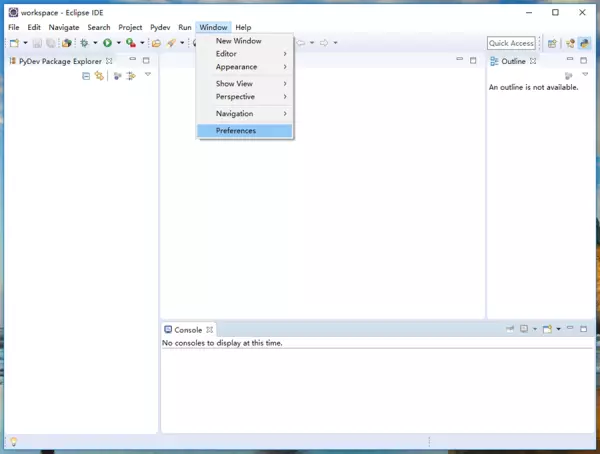The height and width of the screenshot is (454, 600).
Task: Select New Window from the menu
Action: pyautogui.click(x=245, y=41)
